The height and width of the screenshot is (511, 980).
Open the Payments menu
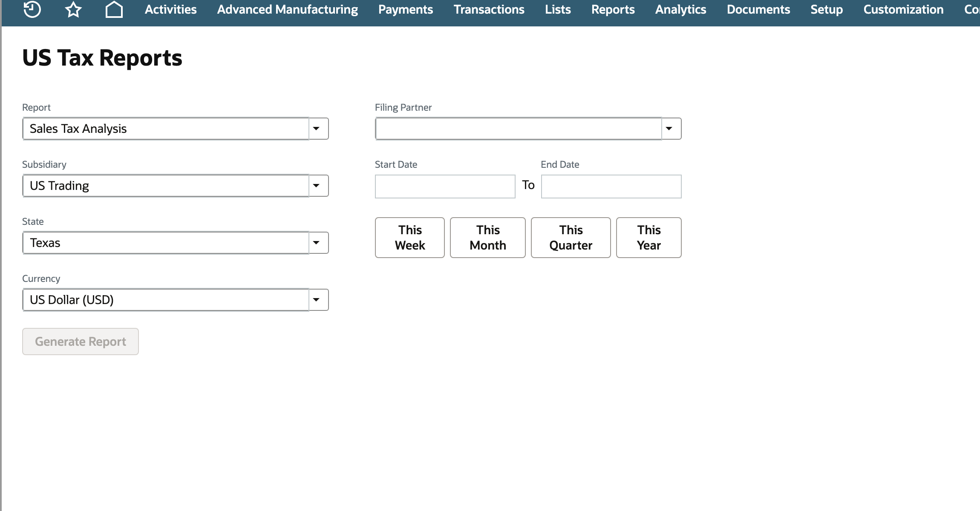point(406,9)
